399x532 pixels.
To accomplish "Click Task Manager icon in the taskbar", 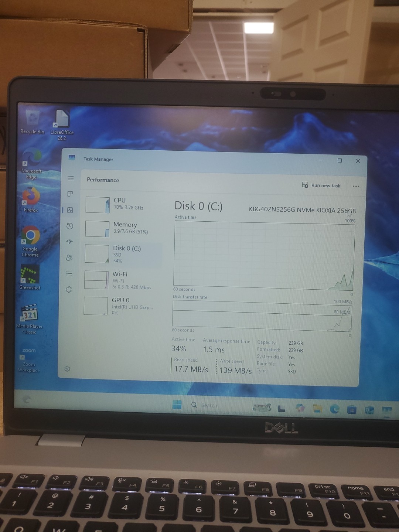I will [386, 410].
